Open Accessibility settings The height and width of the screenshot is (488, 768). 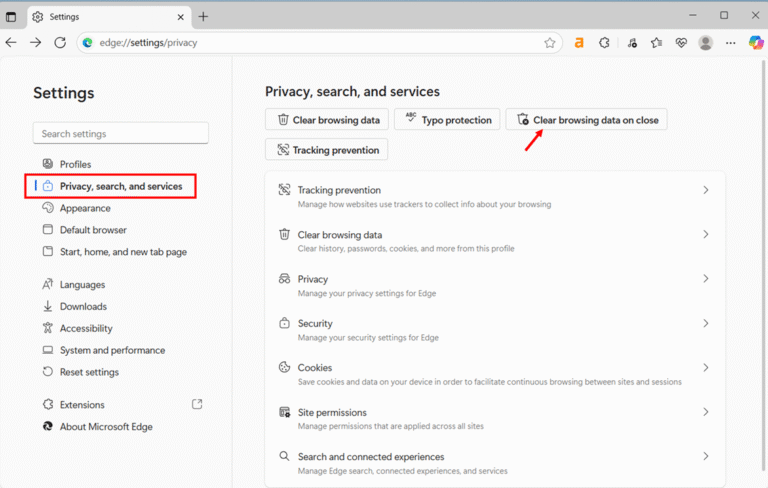pos(86,328)
